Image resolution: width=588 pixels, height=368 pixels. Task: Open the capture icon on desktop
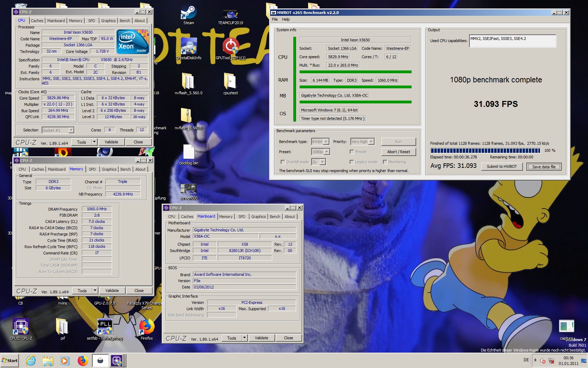[x=567, y=329]
